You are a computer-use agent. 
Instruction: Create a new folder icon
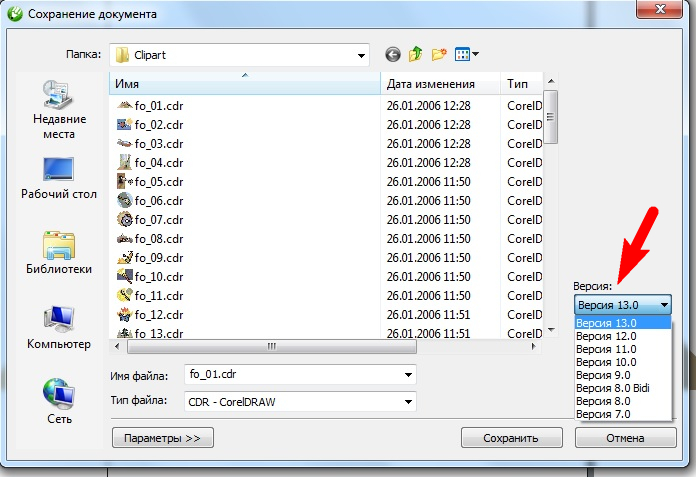point(439,54)
